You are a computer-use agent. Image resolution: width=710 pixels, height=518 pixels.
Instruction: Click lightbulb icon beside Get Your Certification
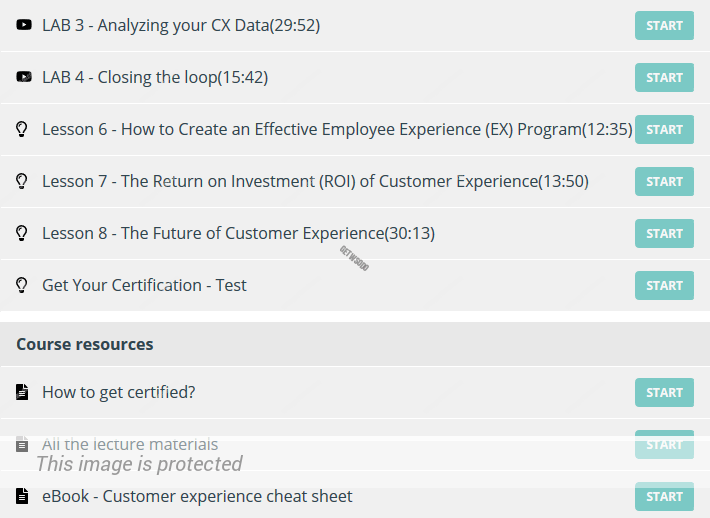point(22,285)
